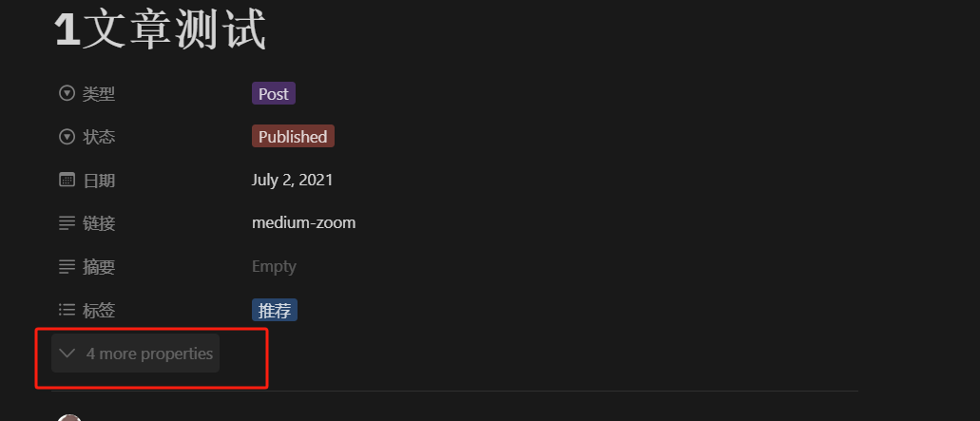Click the text lines icon beside 摘要
The image size is (980, 421).
67,267
